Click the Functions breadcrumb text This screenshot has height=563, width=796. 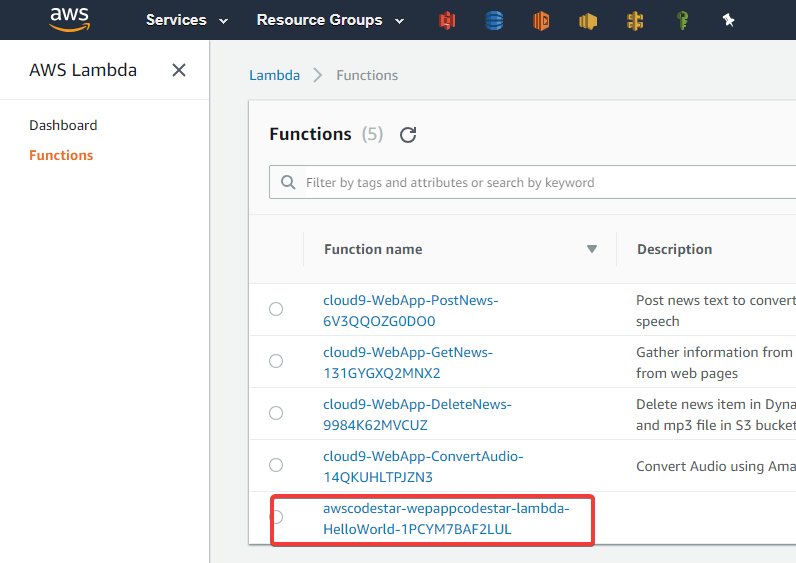pos(367,76)
